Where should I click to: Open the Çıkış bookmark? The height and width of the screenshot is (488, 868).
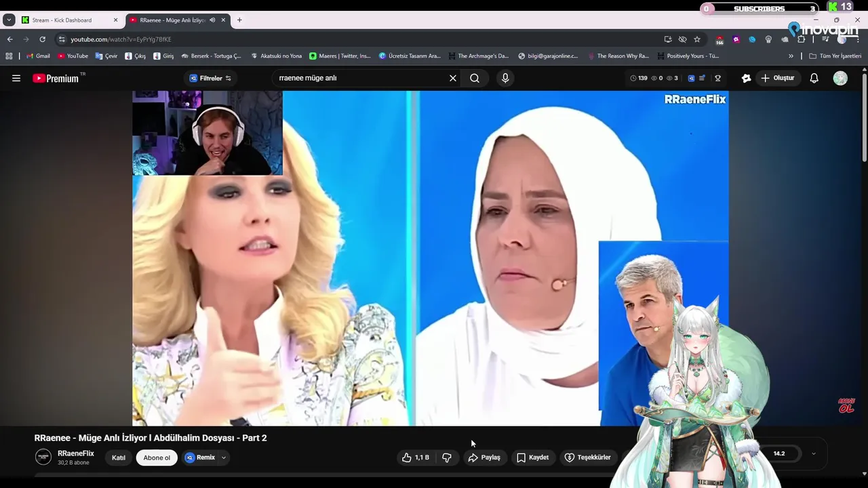click(136, 56)
